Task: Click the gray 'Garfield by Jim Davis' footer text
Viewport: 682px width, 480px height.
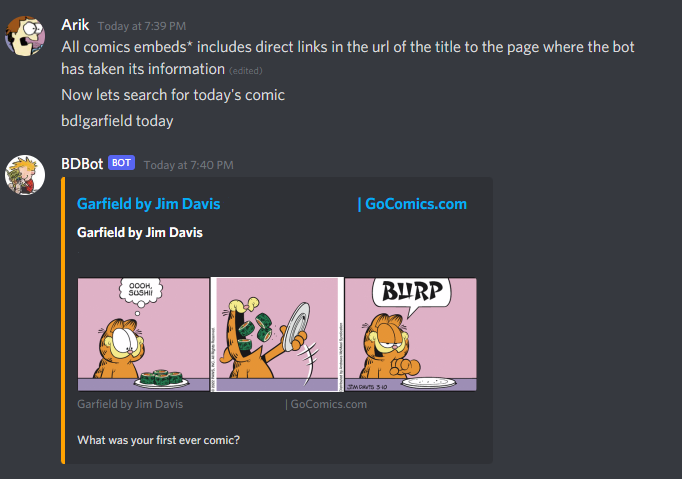Action: pos(130,404)
